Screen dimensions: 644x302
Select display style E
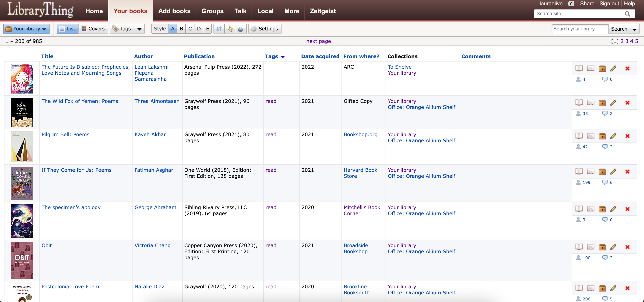[x=207, y=29]
